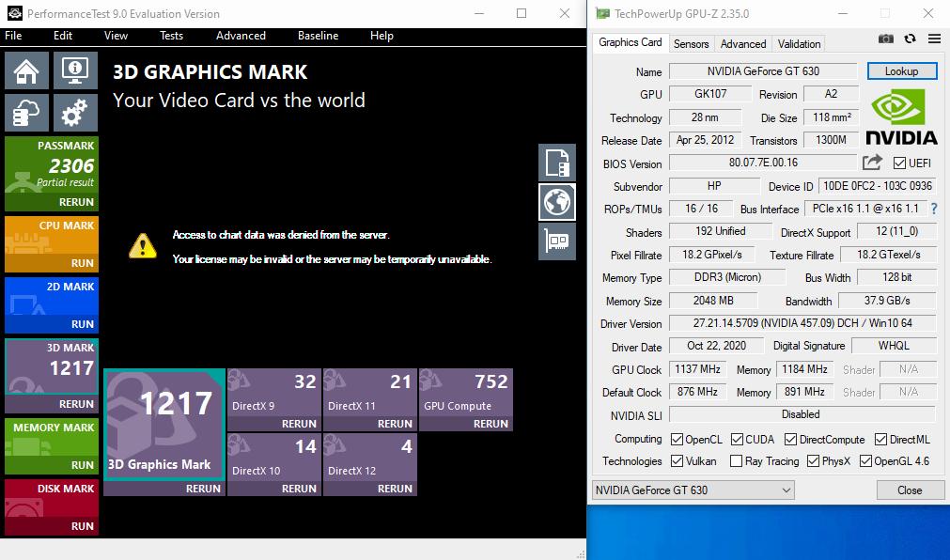Open the settings gears icon in PerformanceTest
The height and width of the screenshot is (560, 950).
[x=75, y=113]
